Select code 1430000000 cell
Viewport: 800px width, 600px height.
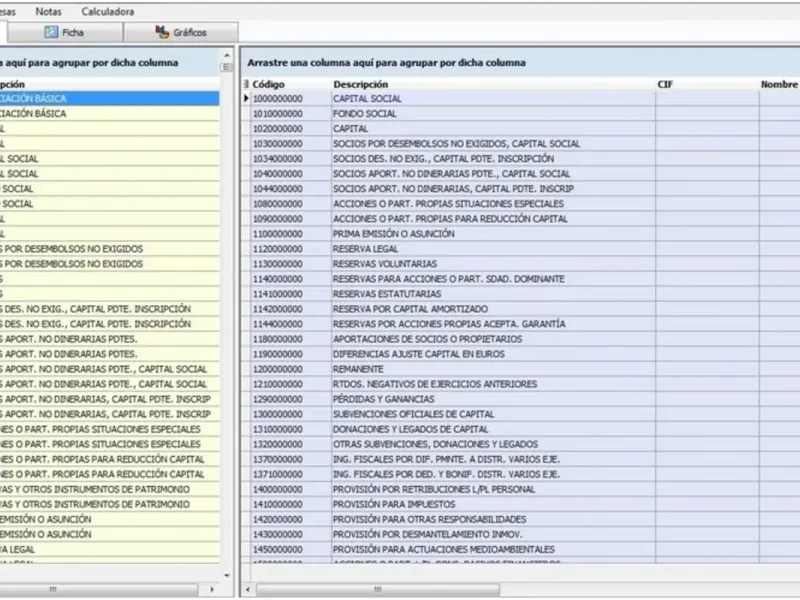[291, 535]
